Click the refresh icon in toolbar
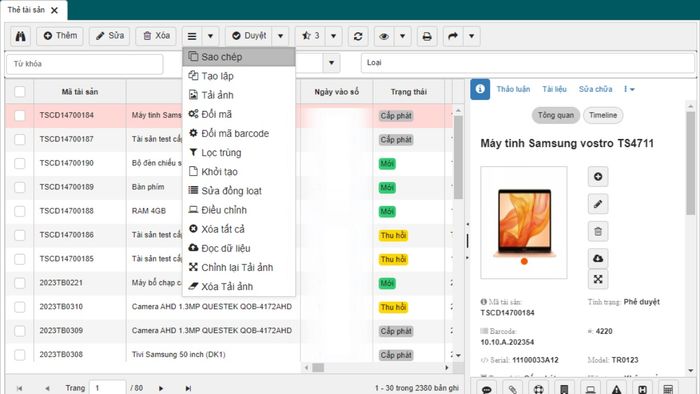Screen dimensions: 700x394 [358, 36]
